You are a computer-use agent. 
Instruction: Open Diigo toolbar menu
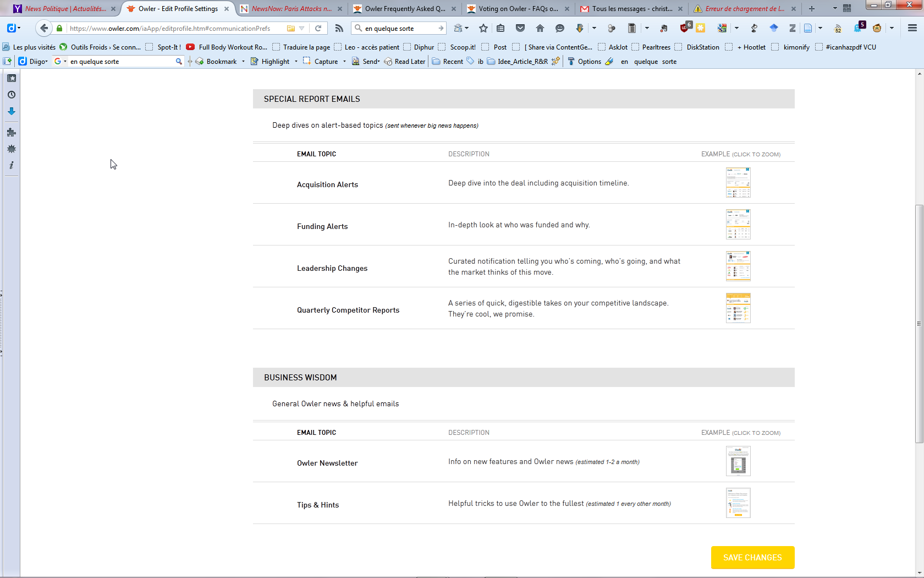[x=34, y=62]
